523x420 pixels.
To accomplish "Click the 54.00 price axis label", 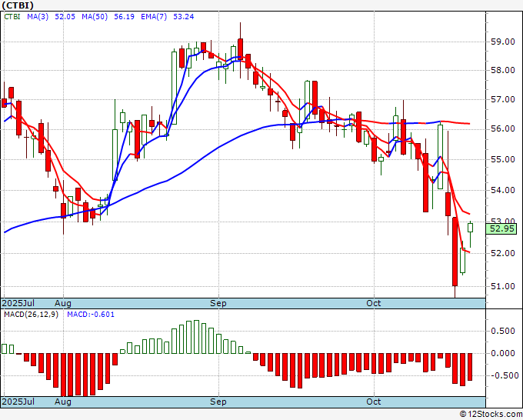I will (x=503, y=190).
